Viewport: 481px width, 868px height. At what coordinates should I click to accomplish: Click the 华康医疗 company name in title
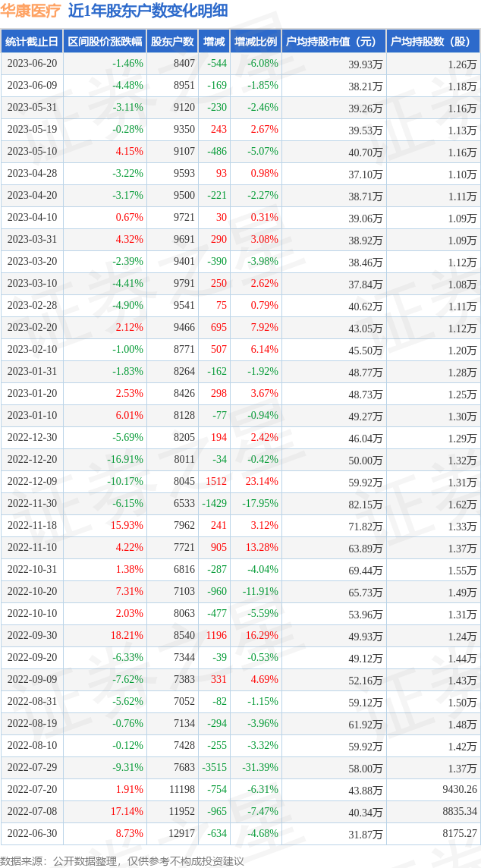[x=30, y=11]
